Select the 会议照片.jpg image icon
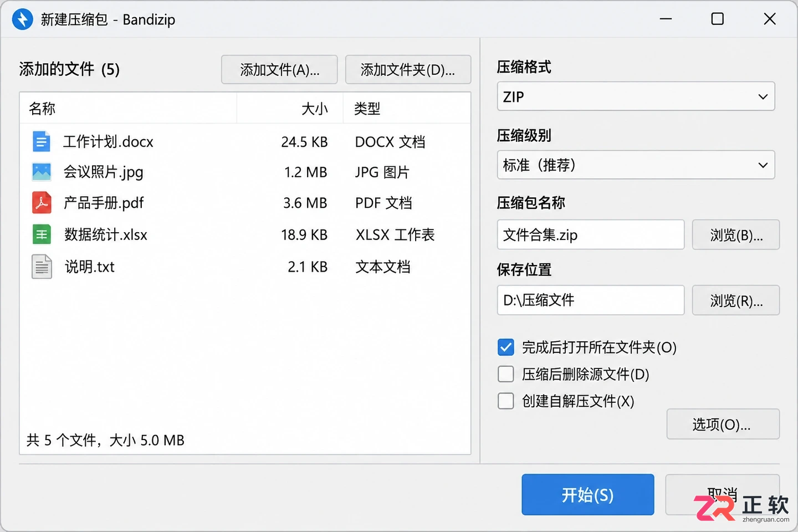Image resolution: width=798 pixels, height=532 pixels. pos(42,172)
